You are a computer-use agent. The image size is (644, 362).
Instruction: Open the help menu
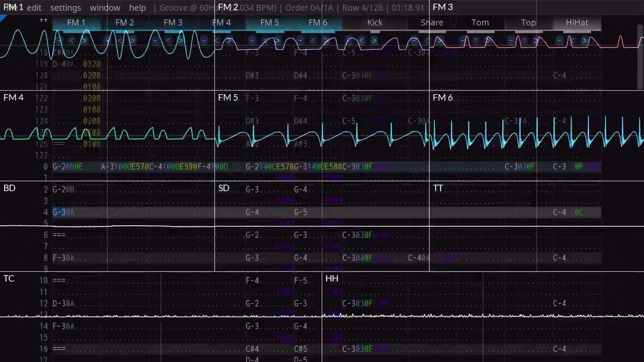[x=137, y=8]
